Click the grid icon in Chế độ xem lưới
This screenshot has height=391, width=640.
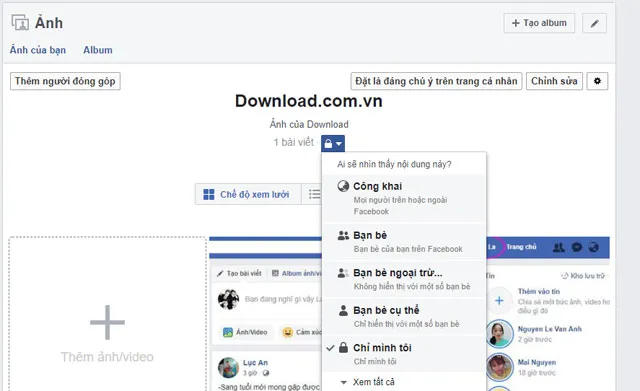pos(209,194)
